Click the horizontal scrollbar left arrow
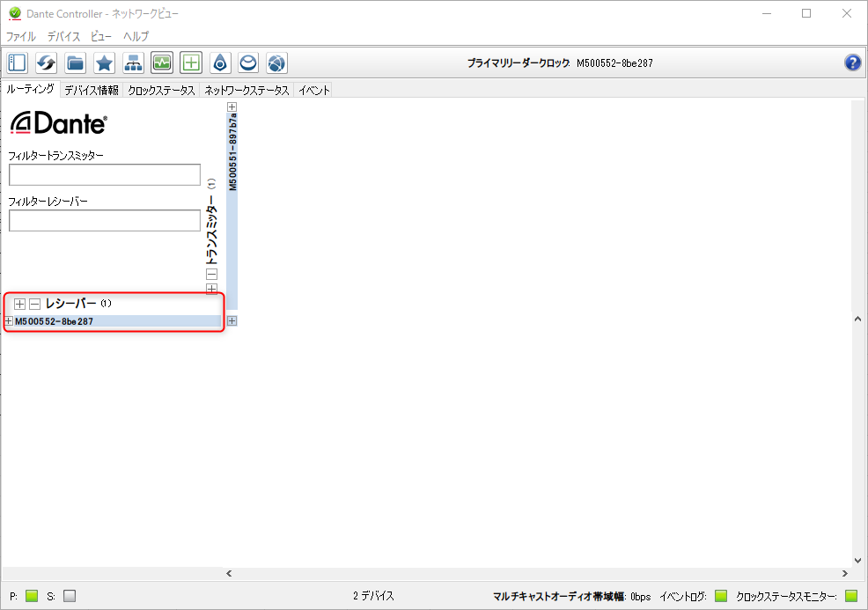The height and width of the screenshot is (610, 868). [x=229, y=573]
